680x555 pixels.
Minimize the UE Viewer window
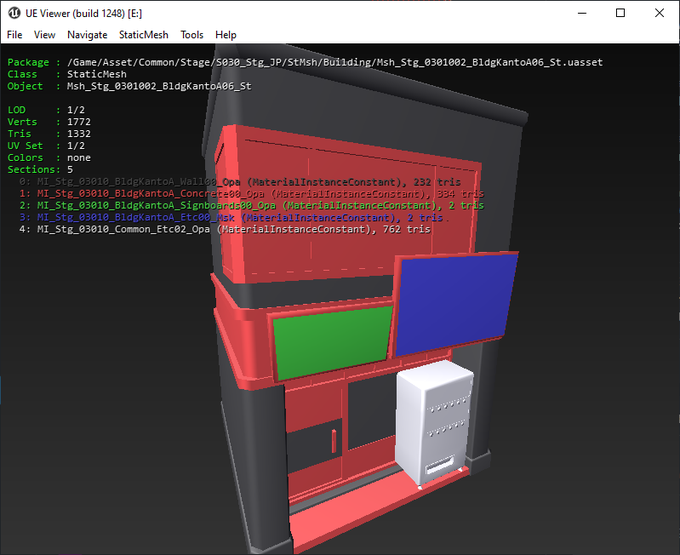point(574,13)
